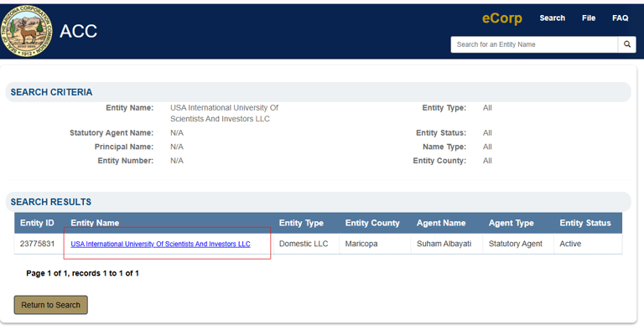The width and height of the screenshot is (644, 330).
Task: Click the eCorp logo text
Action: click(x=502, y=18)
